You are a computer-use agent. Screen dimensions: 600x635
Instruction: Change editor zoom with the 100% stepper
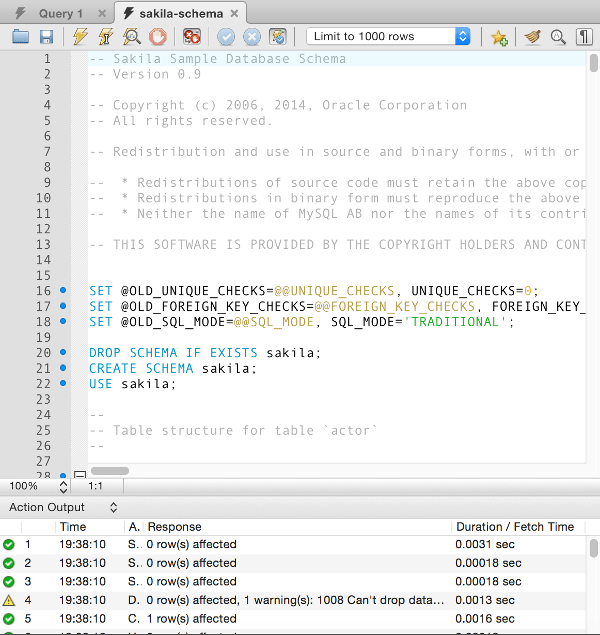click(x=63, y=486)
